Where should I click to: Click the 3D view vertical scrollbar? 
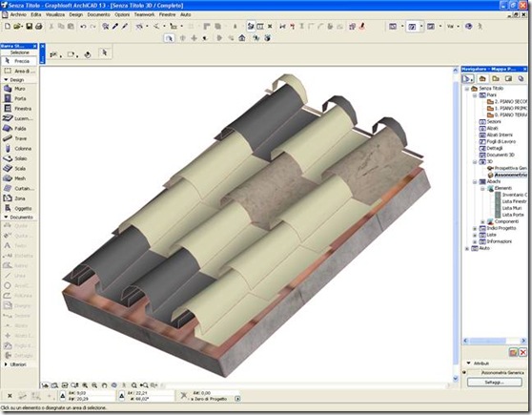[x=456, y=224]
